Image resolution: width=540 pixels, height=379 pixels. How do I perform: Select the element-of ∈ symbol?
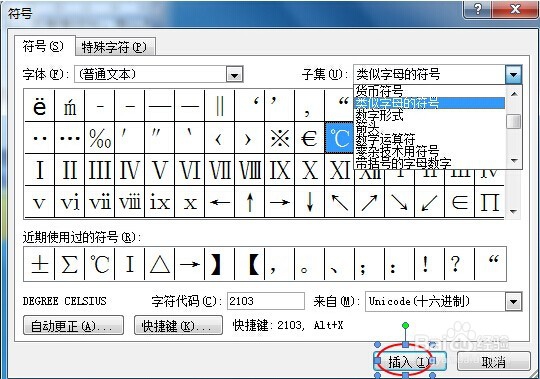(x=459, y=202)
